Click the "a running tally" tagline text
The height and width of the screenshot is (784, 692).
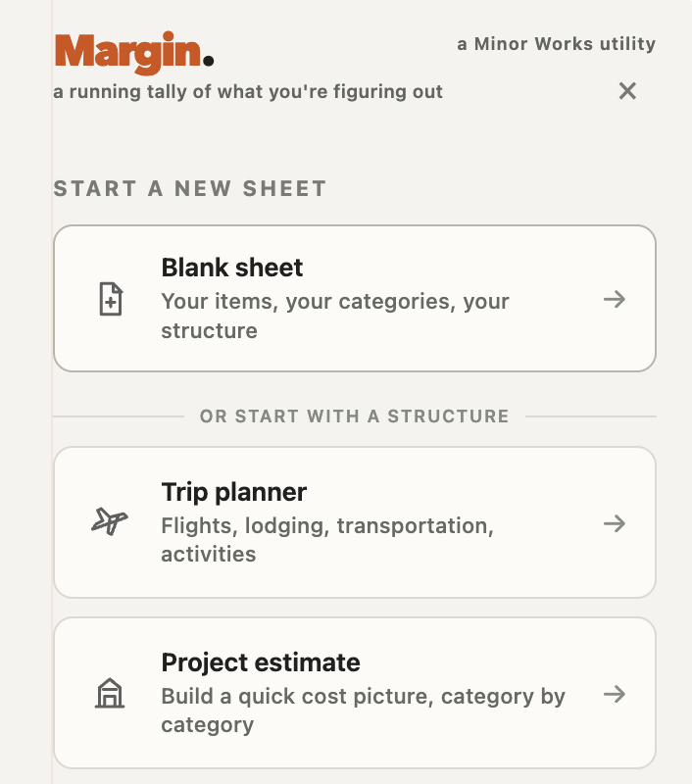pos(248,91)
